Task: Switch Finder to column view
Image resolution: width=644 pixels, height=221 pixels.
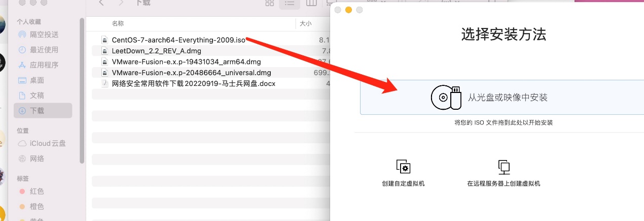Action: coord(311,4)
